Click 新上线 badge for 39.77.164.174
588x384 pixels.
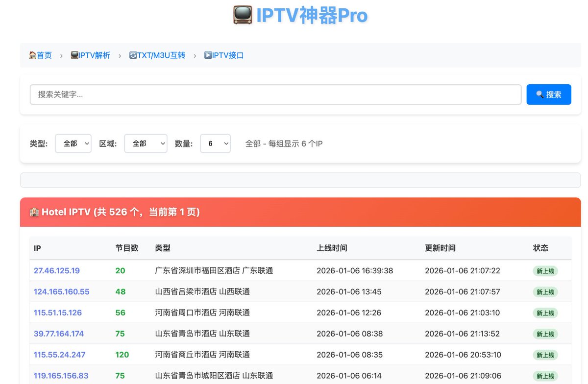[545, 334]
